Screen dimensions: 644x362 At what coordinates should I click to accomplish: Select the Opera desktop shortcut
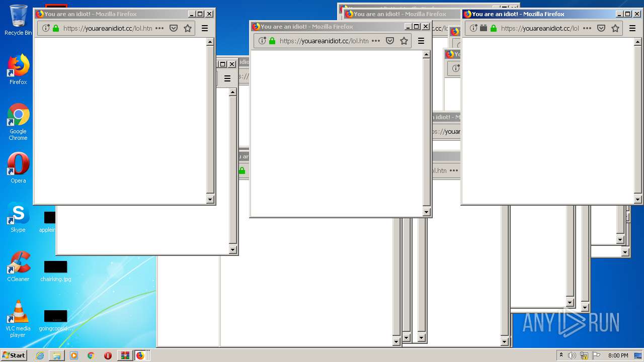(x=18, y=168)
